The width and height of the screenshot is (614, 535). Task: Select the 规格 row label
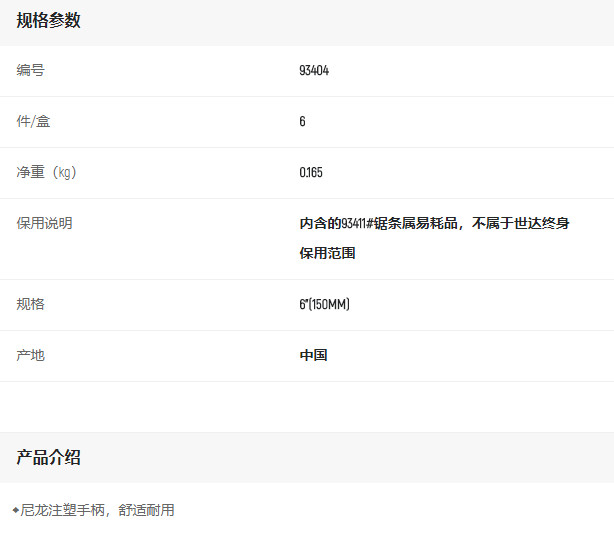point(30,304)
